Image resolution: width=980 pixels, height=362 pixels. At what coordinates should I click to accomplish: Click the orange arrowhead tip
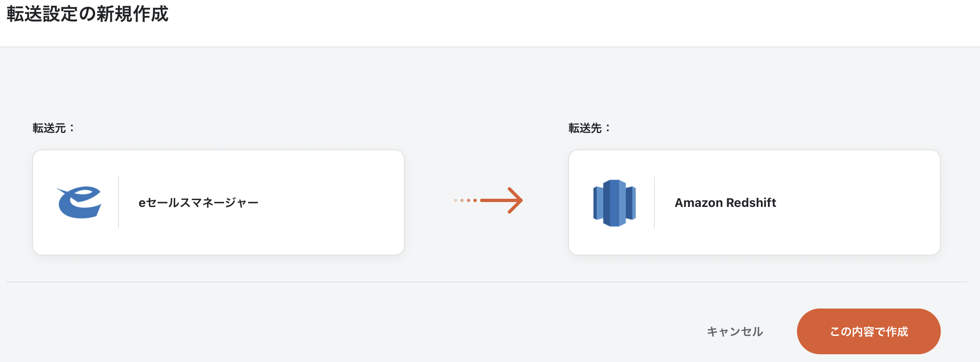(x=516, y=200)
